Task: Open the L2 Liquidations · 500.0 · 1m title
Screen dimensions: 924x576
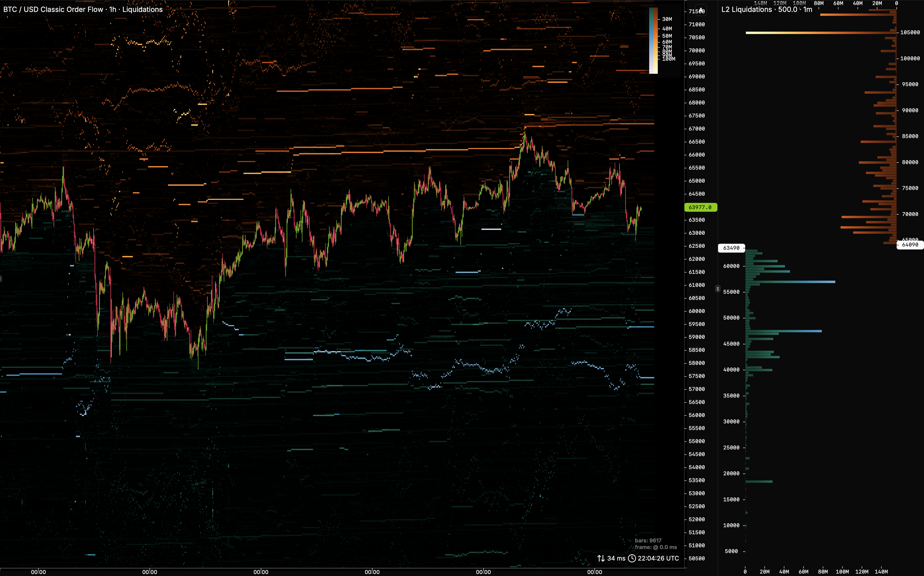Action: point(767,9)
